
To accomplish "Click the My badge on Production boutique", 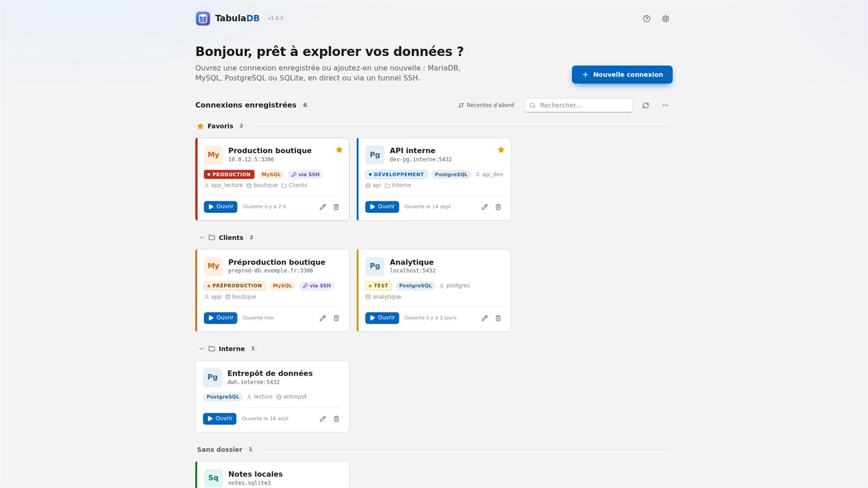I will click(x=213, y=155).
